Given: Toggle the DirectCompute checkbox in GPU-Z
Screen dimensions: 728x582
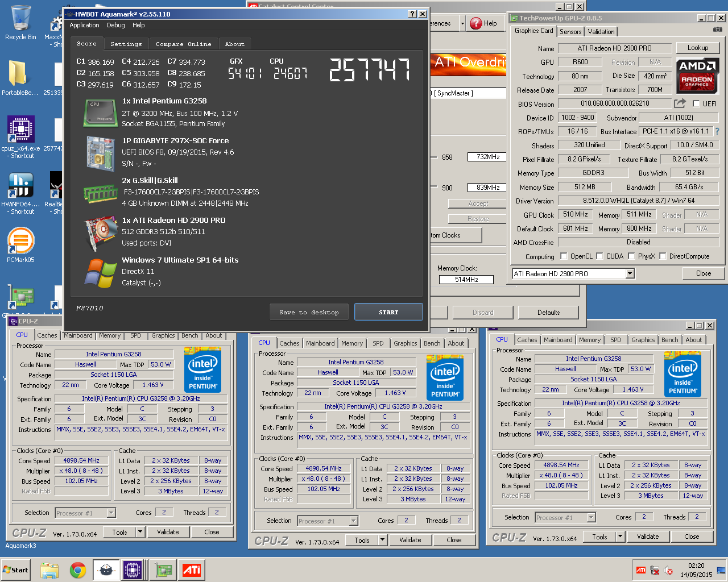Looking at the screenshot, I should 663,256.
